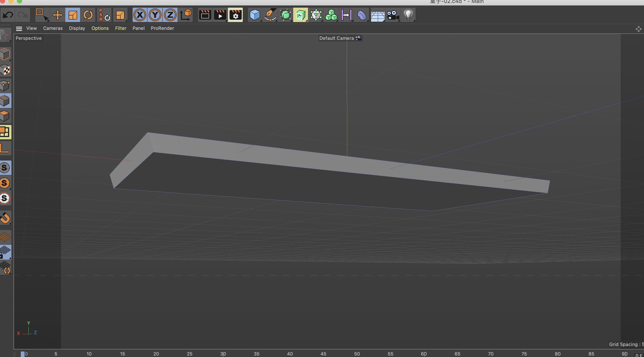
Task: Toggle Y axis lock
Action: tap(155, 15)
